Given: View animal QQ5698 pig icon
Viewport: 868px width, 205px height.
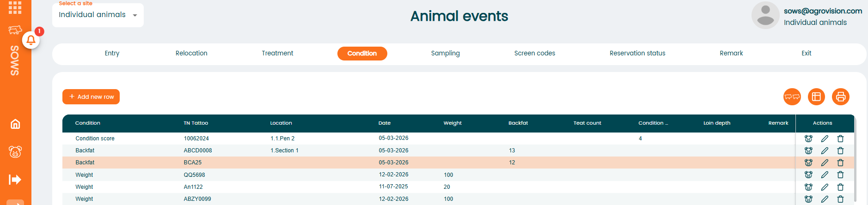Looking at the screenshot, I should [x=808, y=175].
